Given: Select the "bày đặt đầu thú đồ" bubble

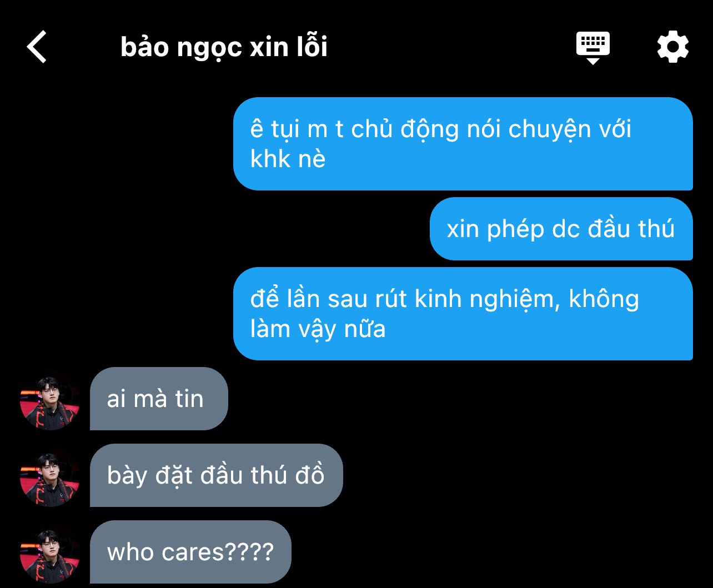Looking at the screenshot, I should tap(217, 475).
